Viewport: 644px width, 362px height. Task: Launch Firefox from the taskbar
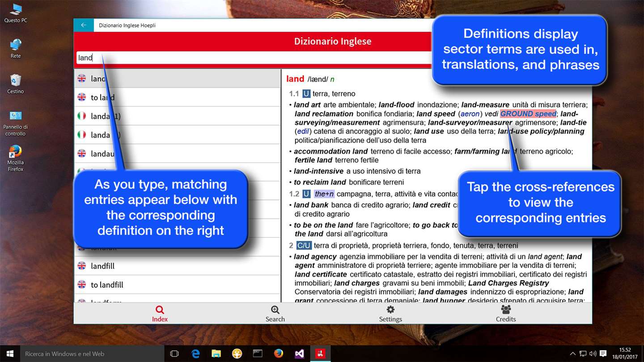pos(279,354)
